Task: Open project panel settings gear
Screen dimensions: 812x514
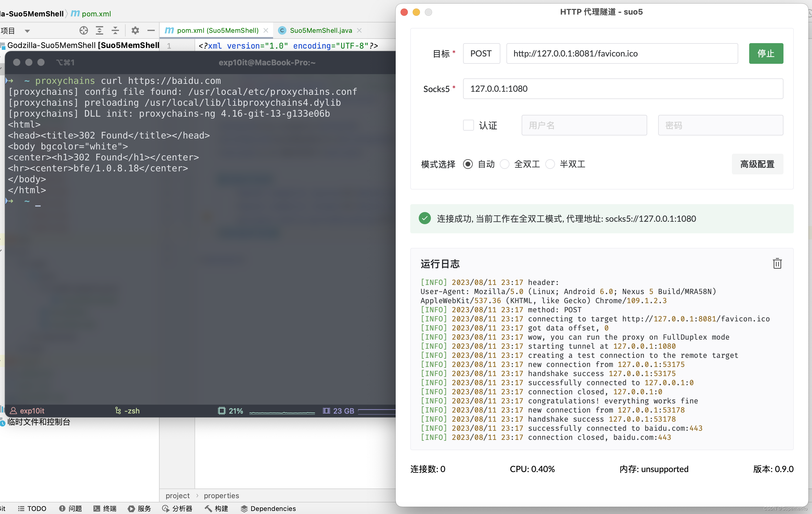Action: point(135,30)
